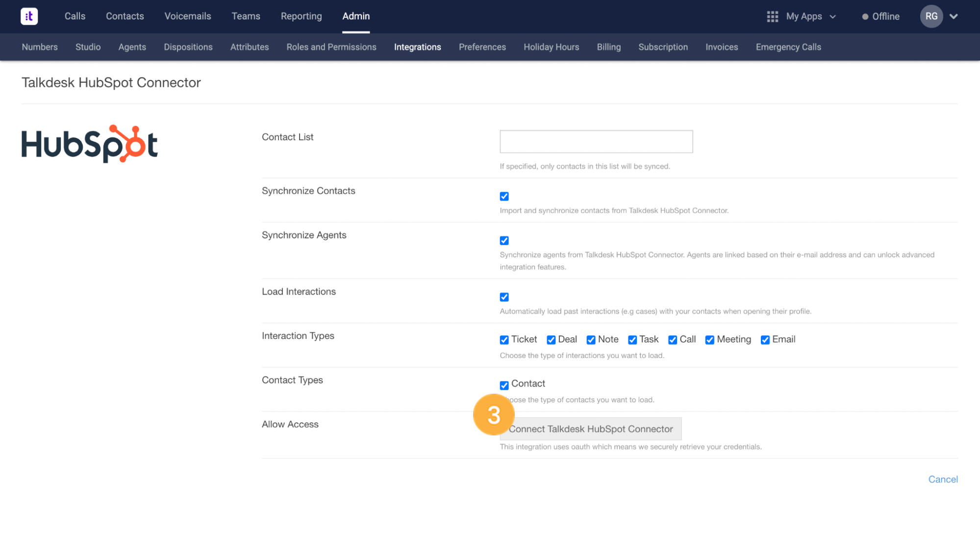Open the Billing page
This screenshot has width=980, height=558.
(x=609, y=47)
